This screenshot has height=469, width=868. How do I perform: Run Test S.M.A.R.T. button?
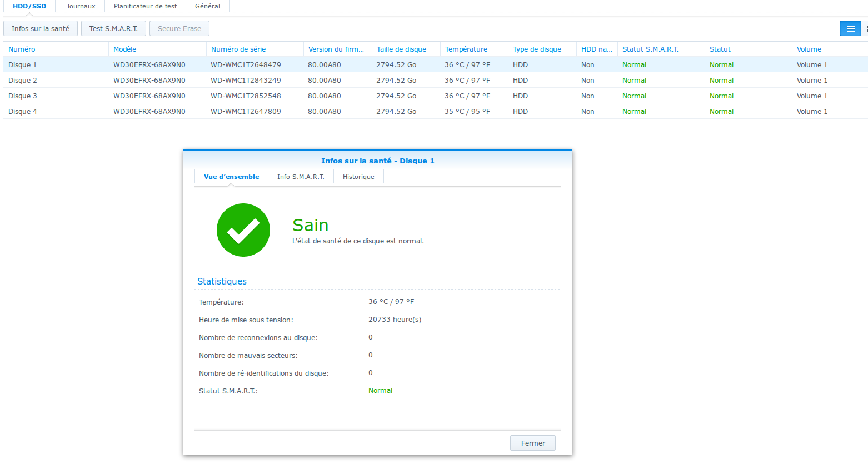(113, 29)
